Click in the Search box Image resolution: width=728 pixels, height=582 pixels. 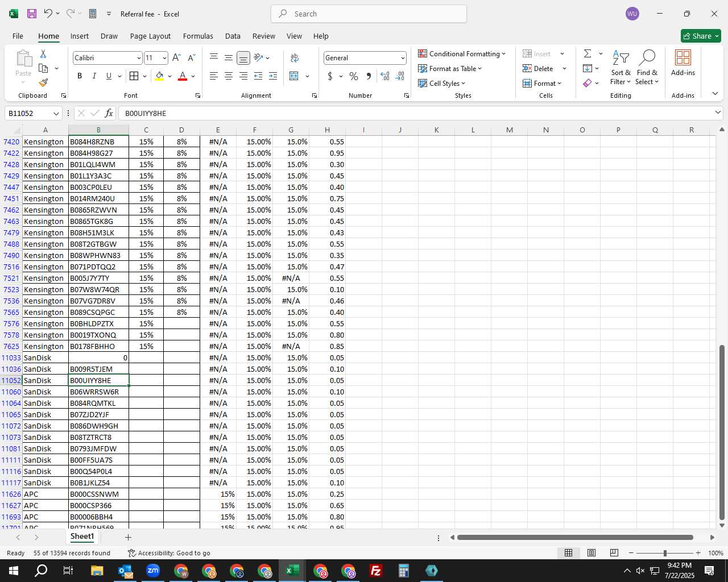pos(369,14)
